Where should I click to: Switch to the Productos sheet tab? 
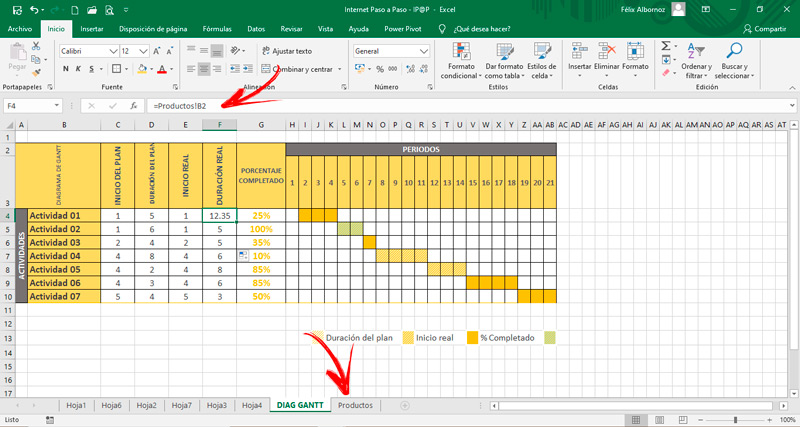(356, 405)
